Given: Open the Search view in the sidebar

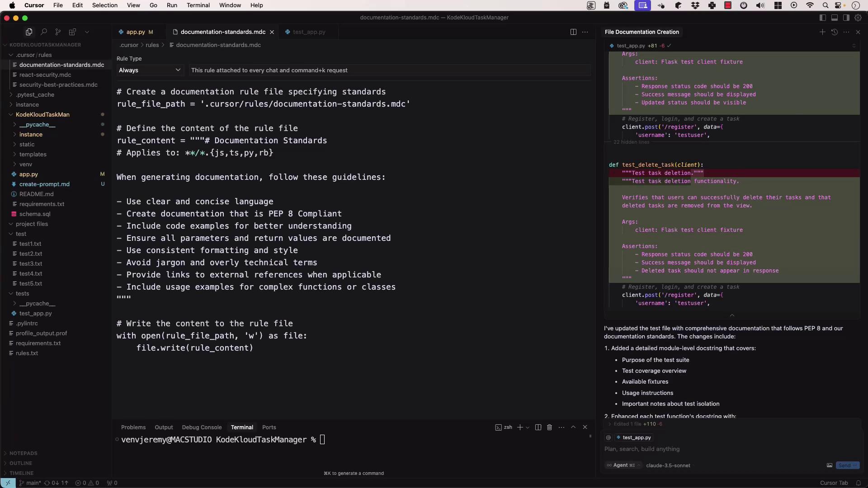Looking at the screenshot, I should (44, 32).
